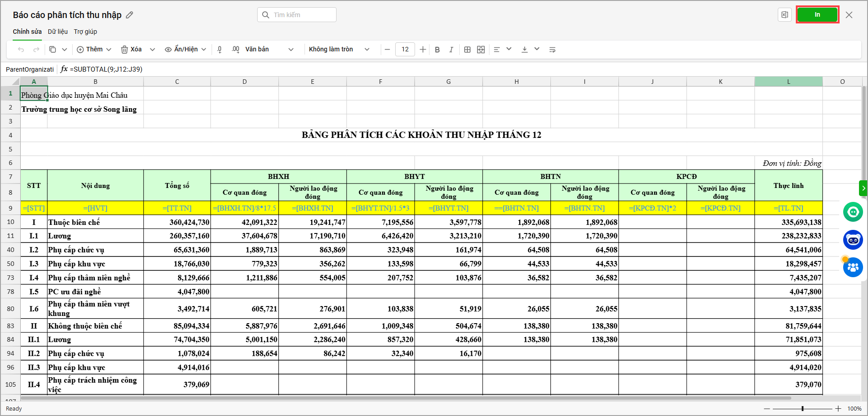Open the Trợ giúp tab
The image size is (868, 416).
pos(85,32)
